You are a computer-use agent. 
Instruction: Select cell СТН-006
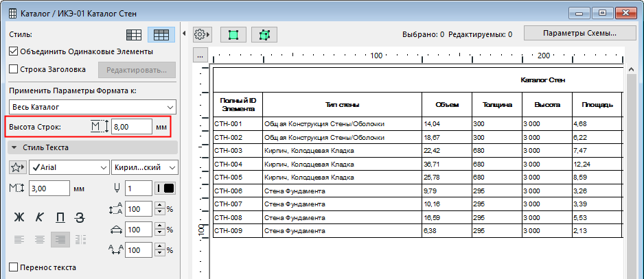[x=238, y=191]
